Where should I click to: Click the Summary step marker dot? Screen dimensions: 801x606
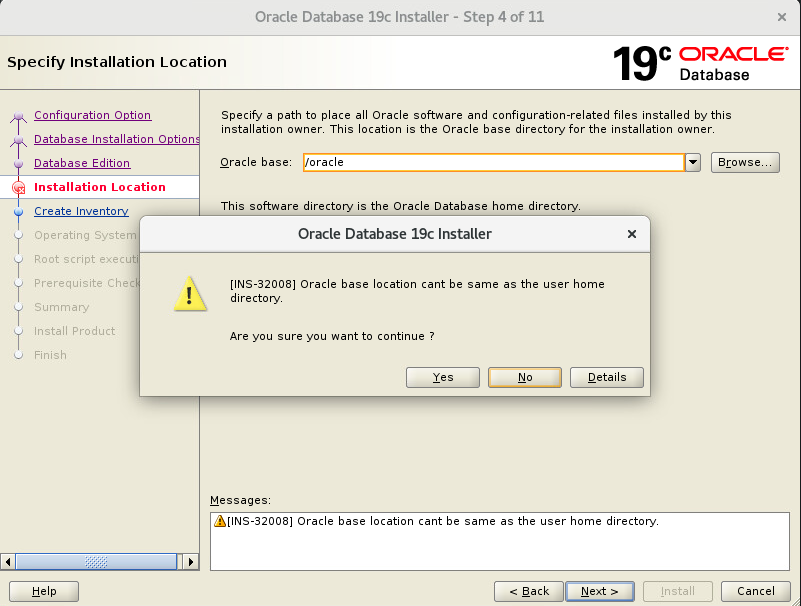(18, 307)
